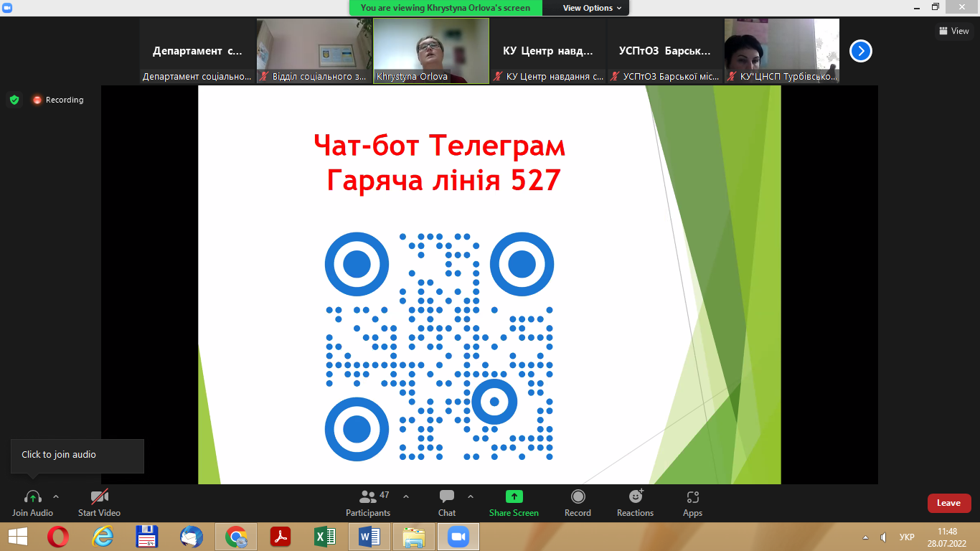Click the system tray speaker volume icon
980x551 pixels.
coord(884,537)
